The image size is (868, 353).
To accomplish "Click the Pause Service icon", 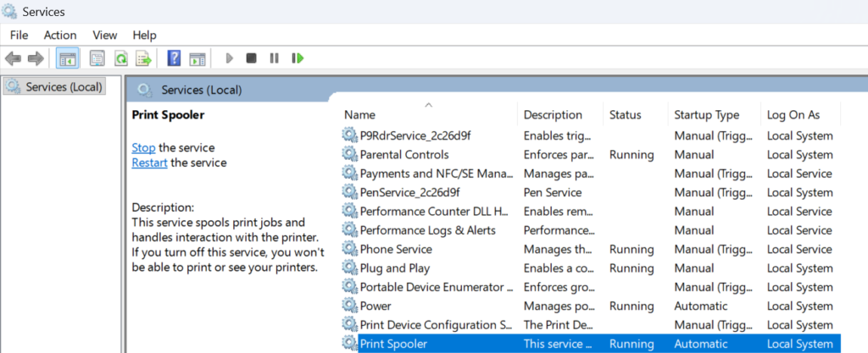I will click(x=274, y=58).
